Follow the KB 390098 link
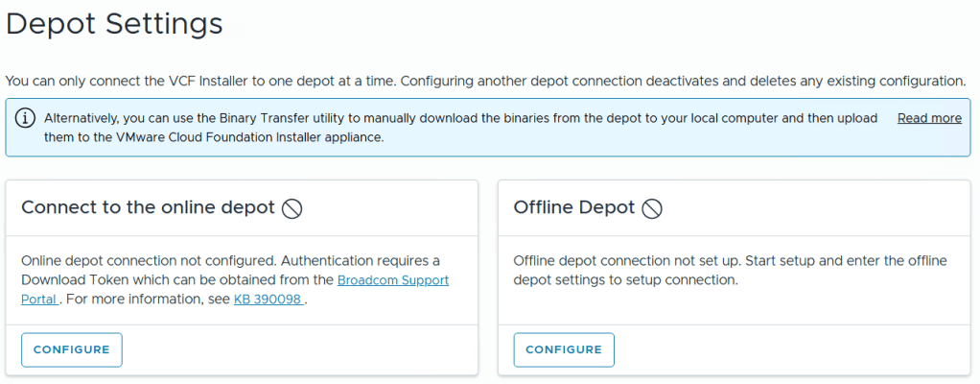 click(268, 300)
